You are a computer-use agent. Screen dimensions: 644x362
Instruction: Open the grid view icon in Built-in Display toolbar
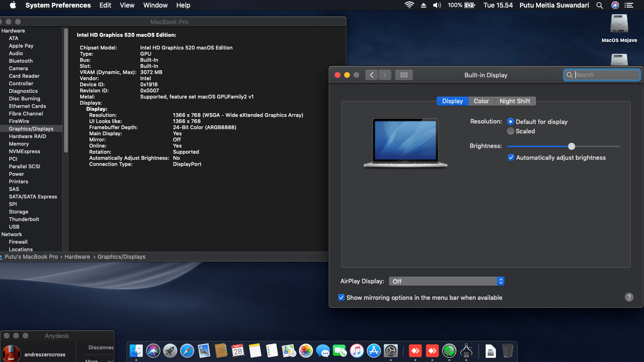(404, 74)
